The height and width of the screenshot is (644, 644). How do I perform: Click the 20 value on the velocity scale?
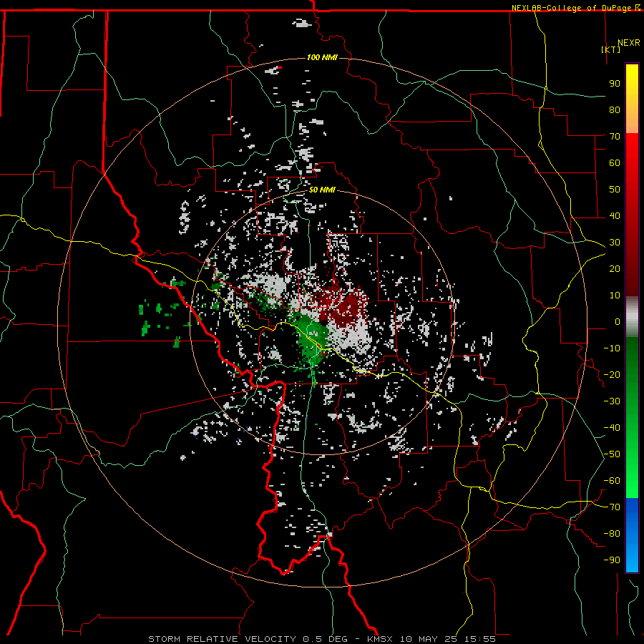pyautogui.click(x=615, y=268)
